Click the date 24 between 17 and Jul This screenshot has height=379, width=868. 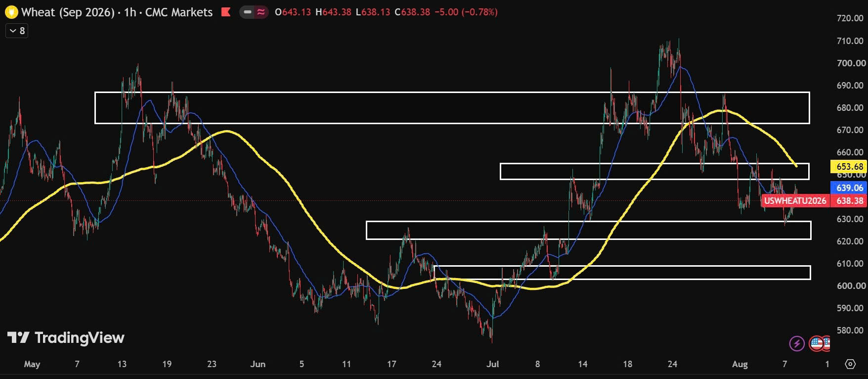[x=436, y=364]
